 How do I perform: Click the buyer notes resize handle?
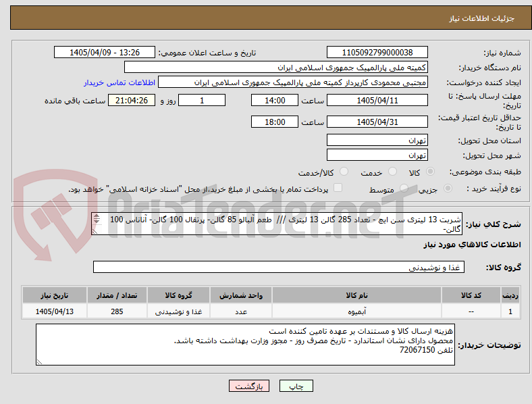click(x=39, y=362)
